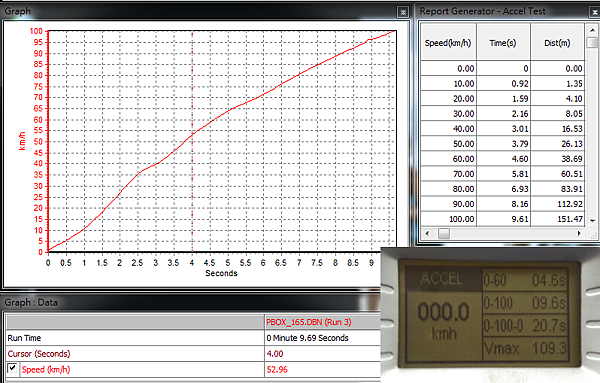Click the 50.00 speed cell

[x=448, y=144]
